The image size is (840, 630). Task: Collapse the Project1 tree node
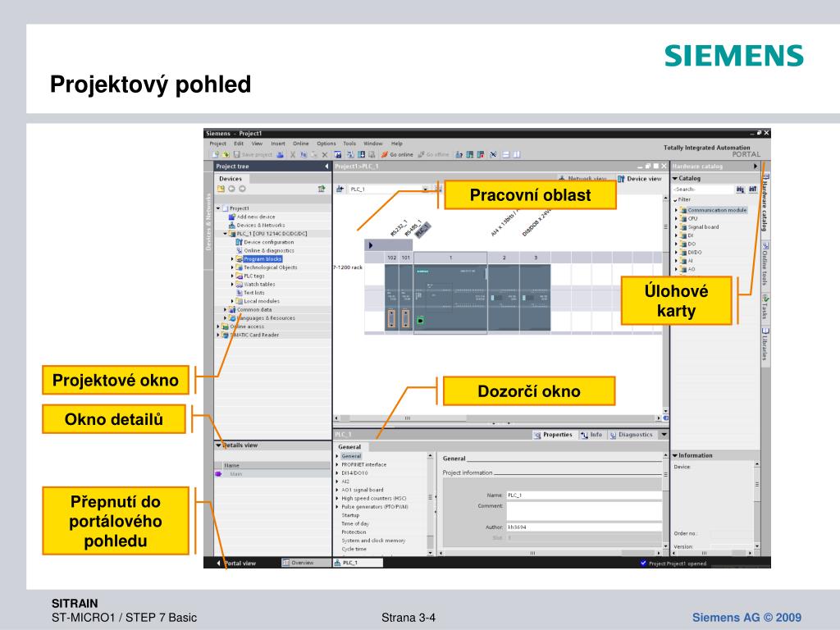point(218,208)
